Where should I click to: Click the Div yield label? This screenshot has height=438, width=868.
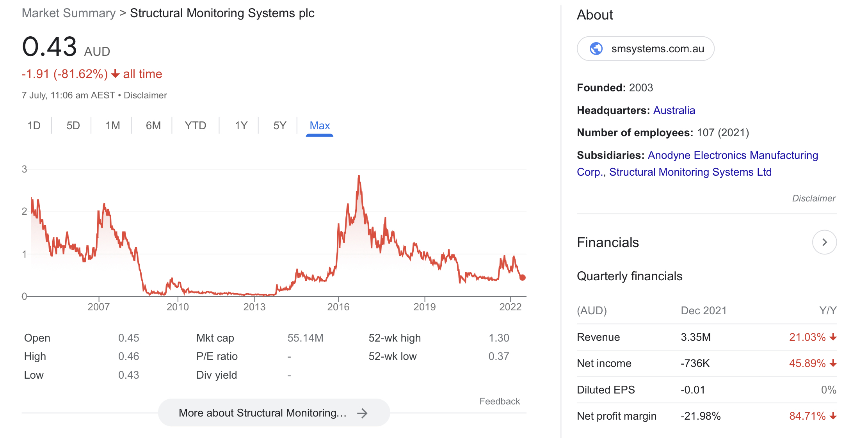pyautogui.click(x=217, y=375)
